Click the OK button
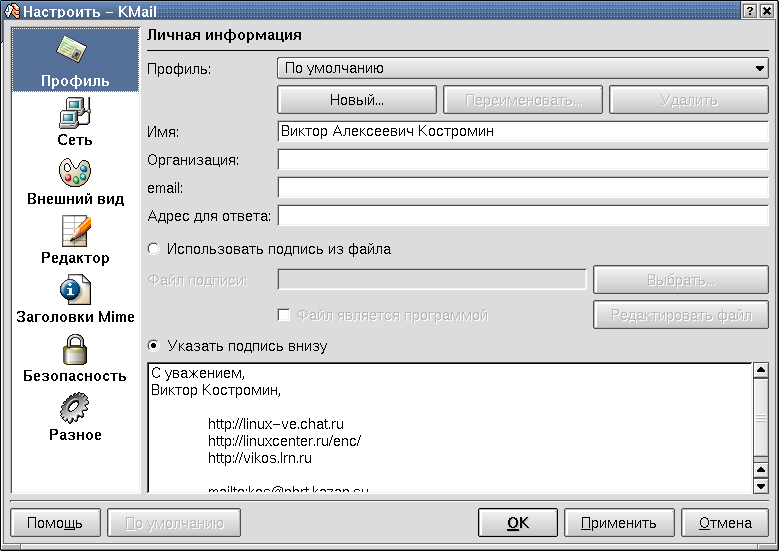This screenshot has width=779, height=551. click(x=517, y=523)
